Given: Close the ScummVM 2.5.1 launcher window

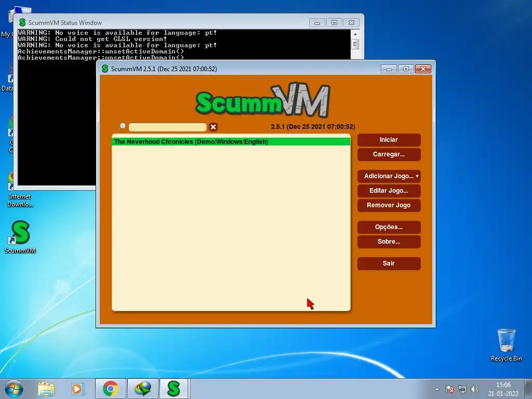Looking at the screenshot, I should point(423,69).
